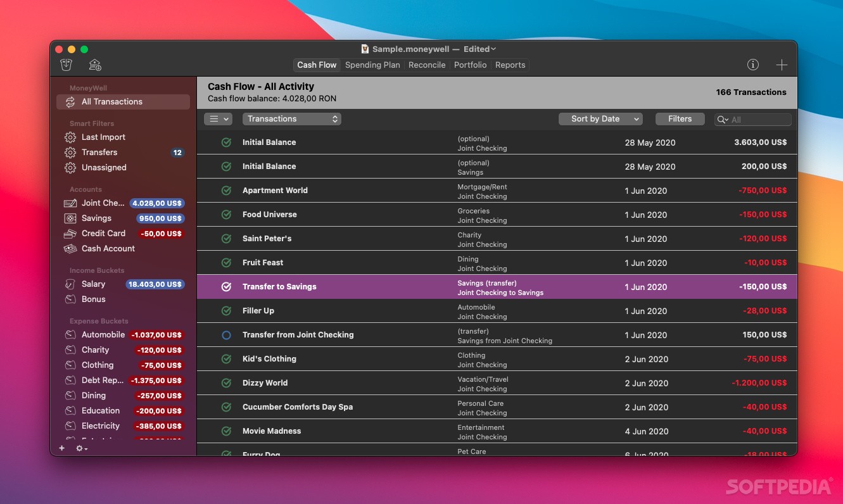
Task: Open the Reports tab
Action: pyautogui.click(x=510, y=65)
